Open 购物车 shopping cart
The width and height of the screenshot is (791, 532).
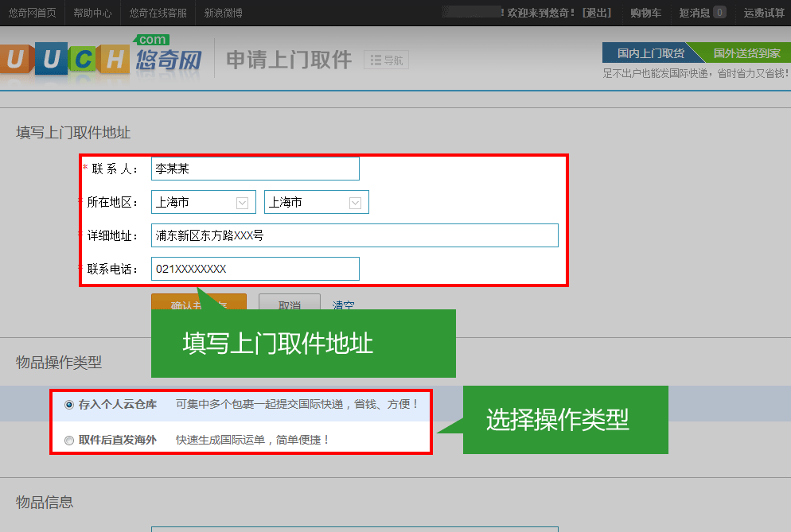(645, 13)
